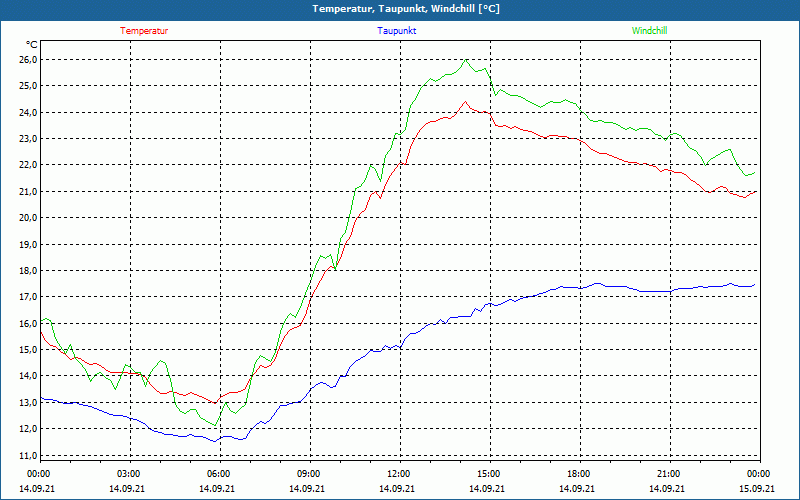This screenshot has height=500, width=800.
Task: Click the 21,0 y-axis value
Action: coord(29,191)
